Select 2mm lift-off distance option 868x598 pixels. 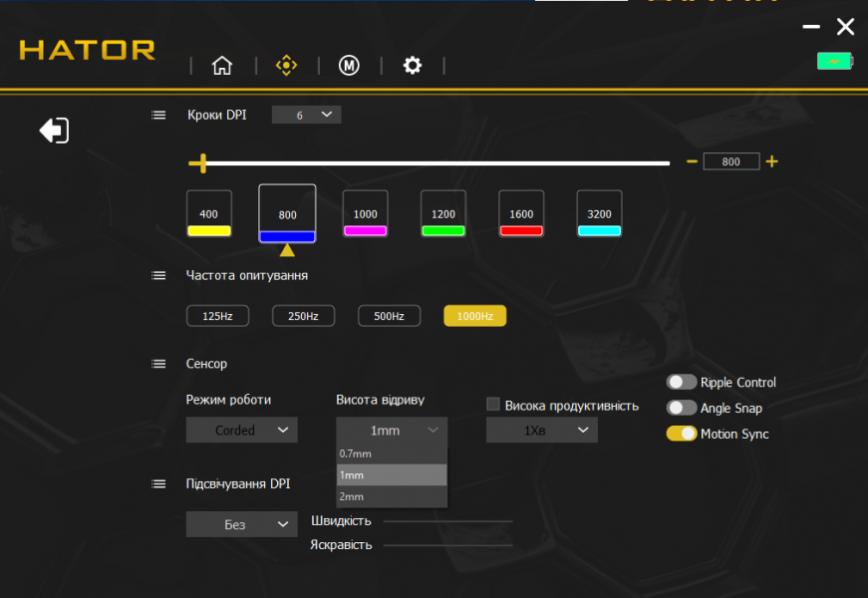[x=392, y=496]
